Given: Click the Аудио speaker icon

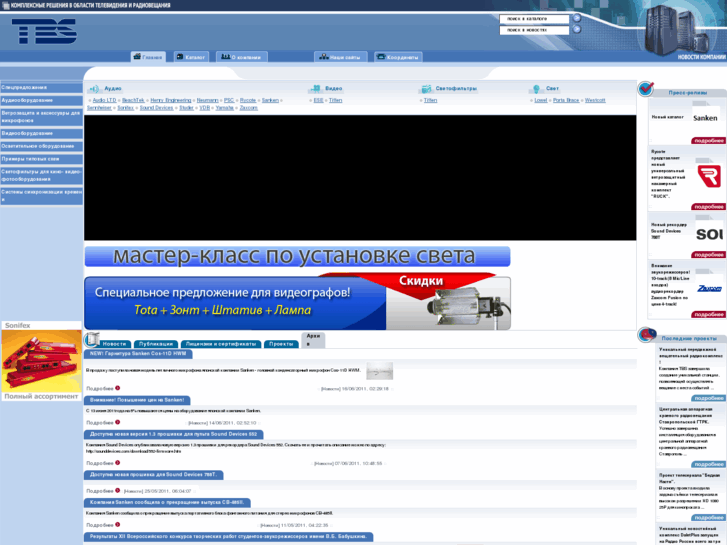Looking at the screenshot, I should click(94, 89).
